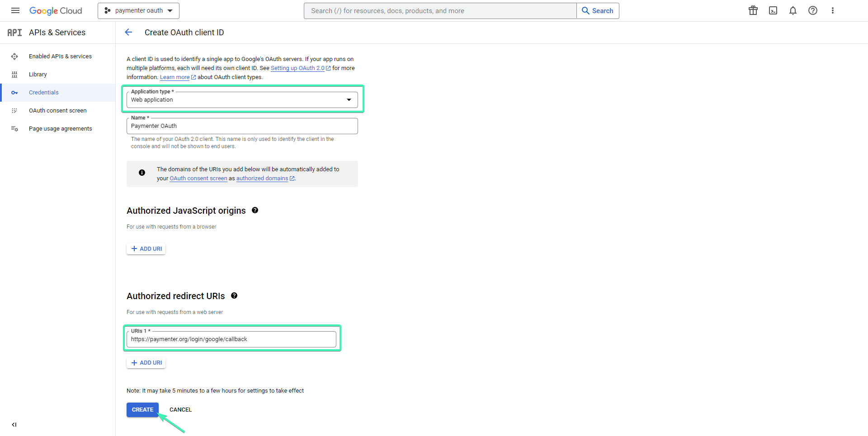Open the Cloud Shell terminal
This screenshot has width=868, height=436.
point(773,10)
